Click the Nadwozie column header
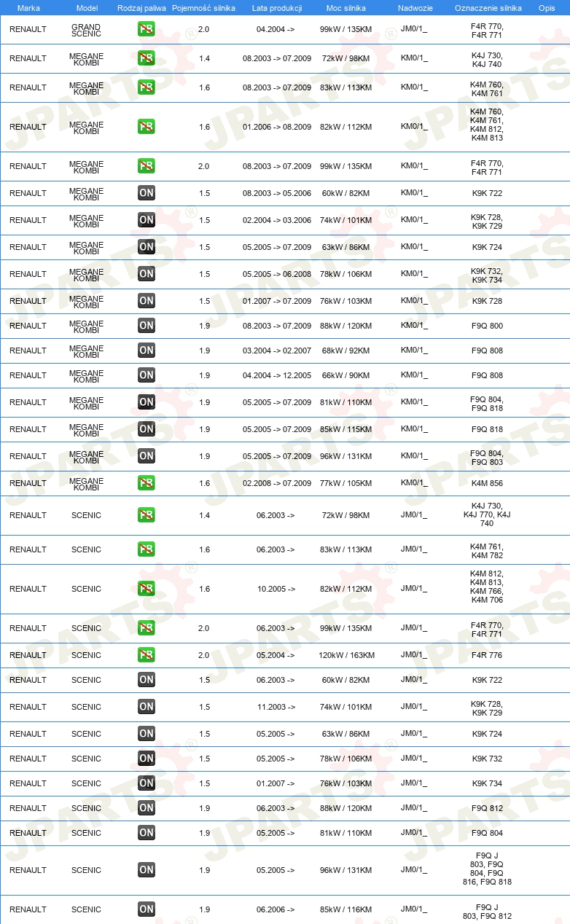570x924 pixels. pos(415,8)
